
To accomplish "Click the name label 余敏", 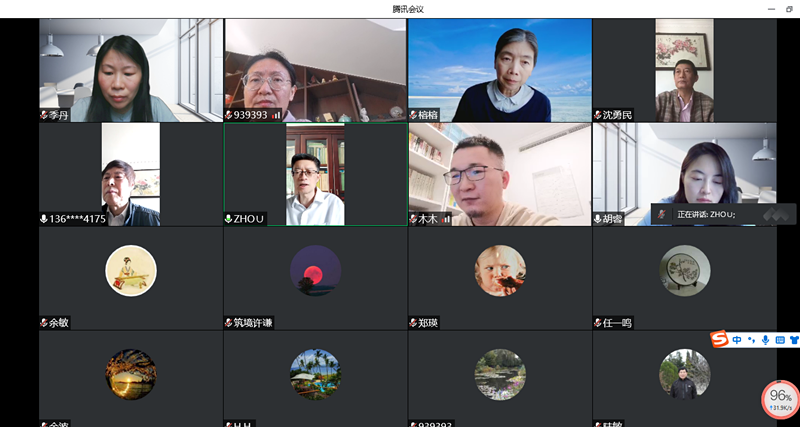I will click(59, 323).
